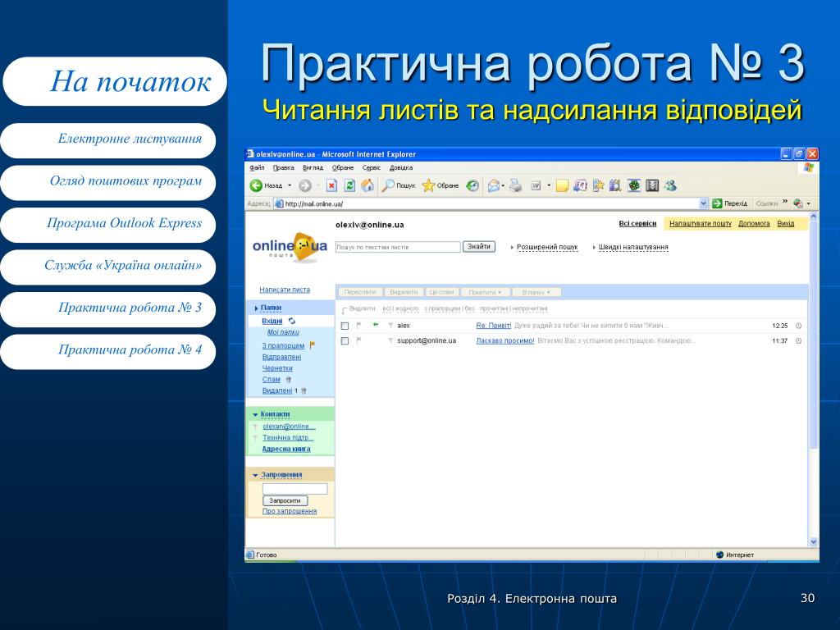Open the Вхідні folder
This screenshot has height=630, width=840.
point(272,321)
